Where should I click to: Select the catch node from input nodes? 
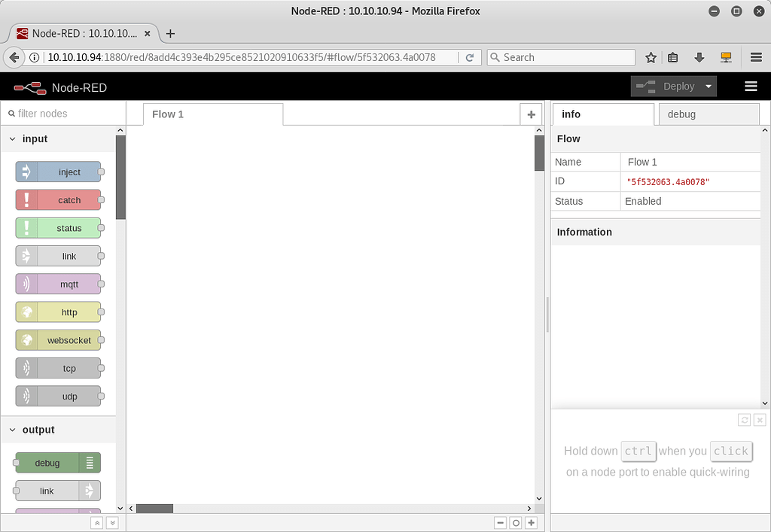pyautogui.click(x=58, y=199)
